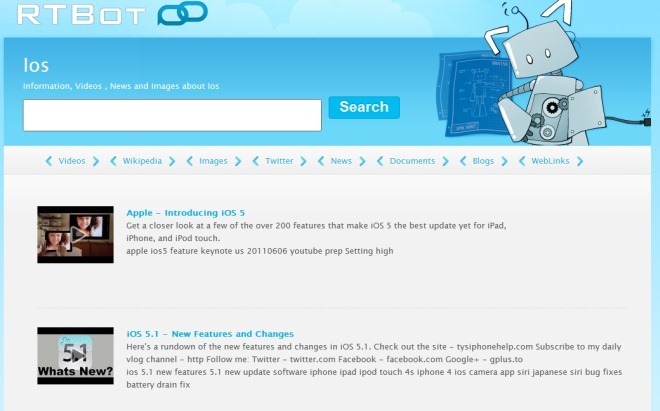Click the left chevron before Videos
Image resolution: width=660 pixels, height=411 pixels.
[x=49, y=161]
